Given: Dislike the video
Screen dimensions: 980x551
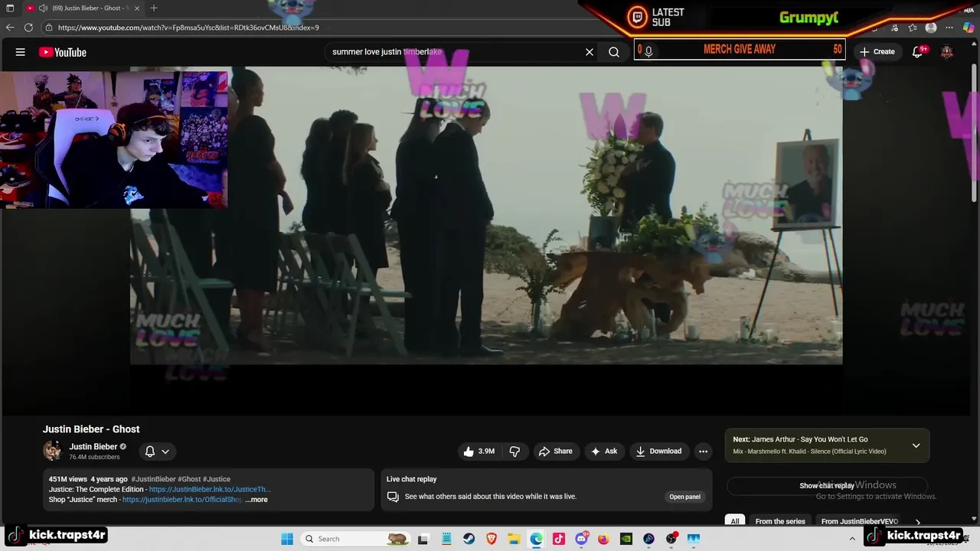Looking at the screenshot, I should pos(514,452).
